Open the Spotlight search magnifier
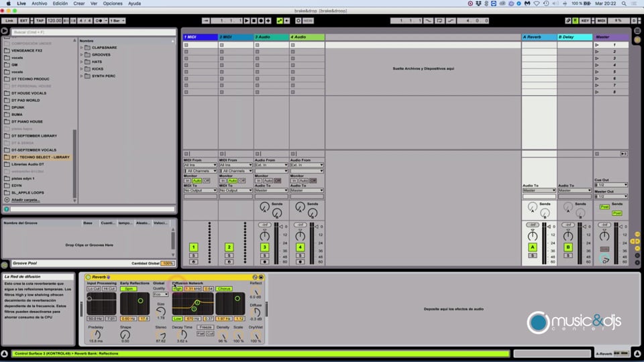Image resolution: width=644 pixels, height=362 pixels. pyautogui.click(x=624, y=3)
